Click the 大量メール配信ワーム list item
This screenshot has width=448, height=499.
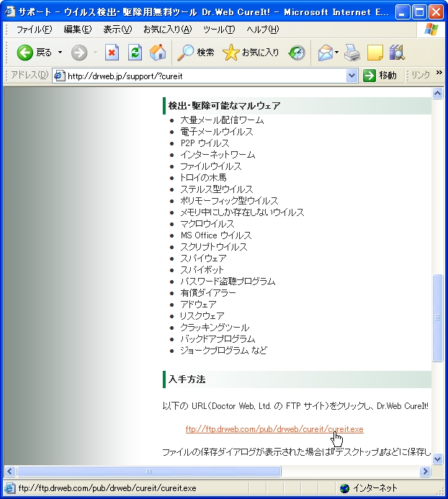coord(223,120)
